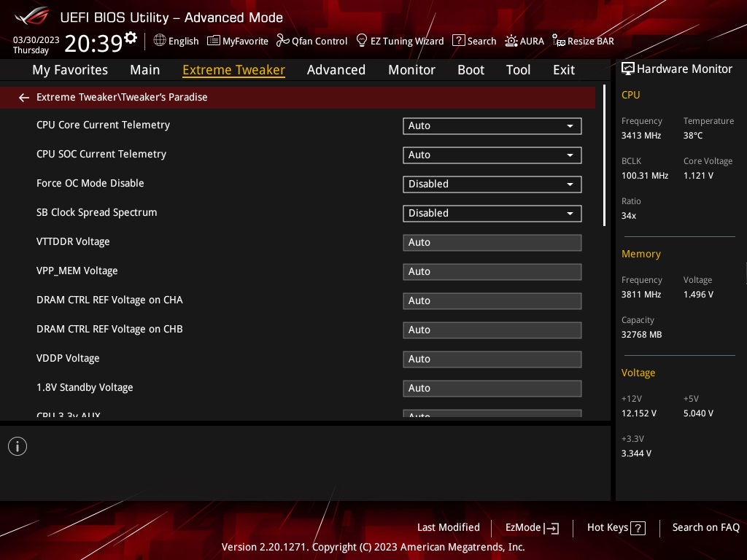The height and width of the screenshot is (560, 747).
Task: Click Search on FAQ link
Action: click(x=706, y=527)
